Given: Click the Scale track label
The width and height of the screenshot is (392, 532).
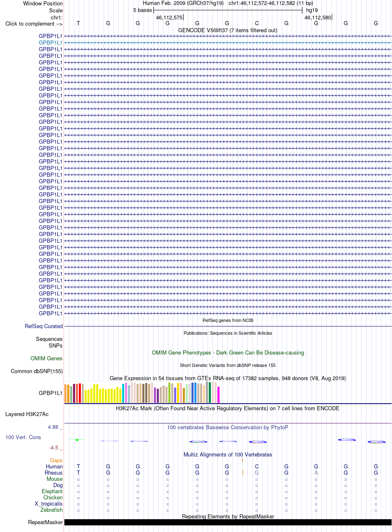Looking at the screenshot, I should [x=56, y=10].
